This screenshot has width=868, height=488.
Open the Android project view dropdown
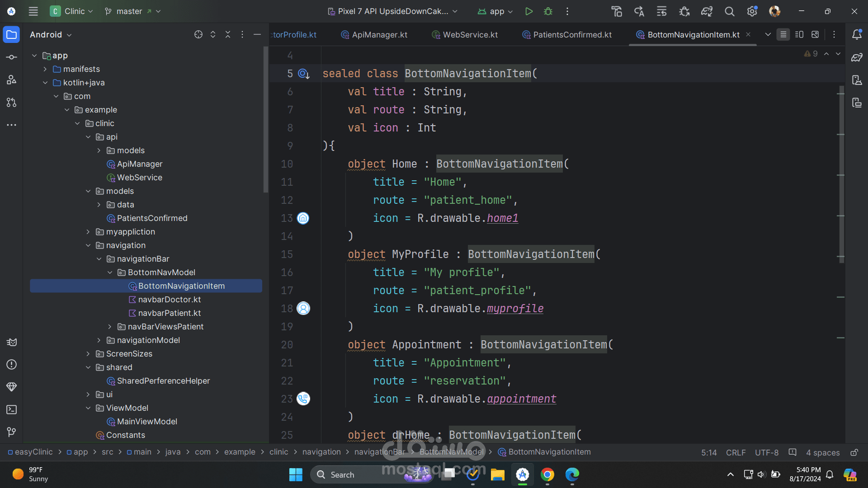pyautogui.click(x=51, y=35)
